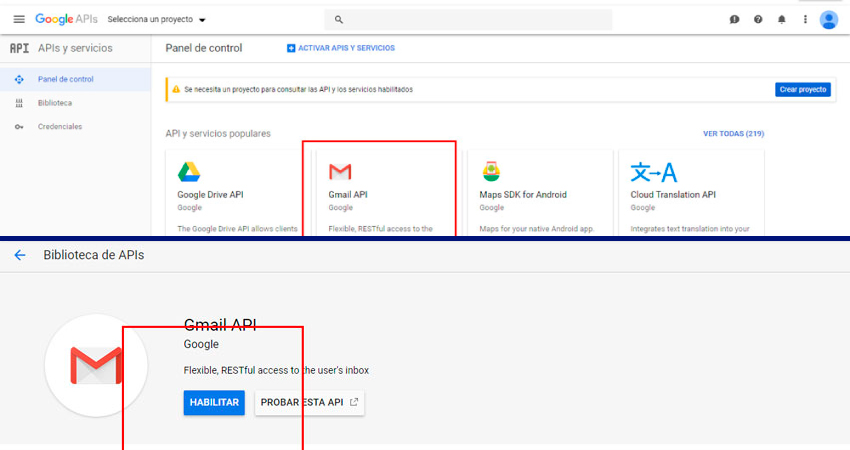
Task: Click PROBAR ESTA API button
Action: click(310, 403)
